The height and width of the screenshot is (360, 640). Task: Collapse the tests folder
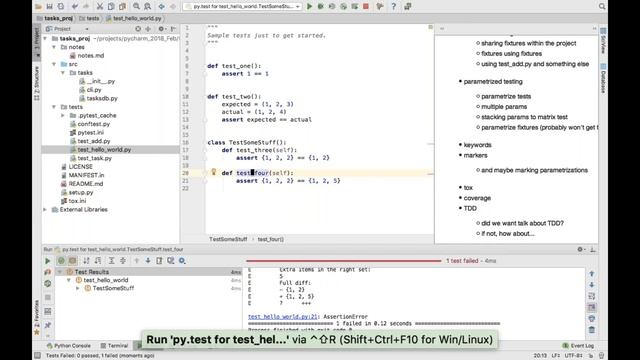click(54, 107)
